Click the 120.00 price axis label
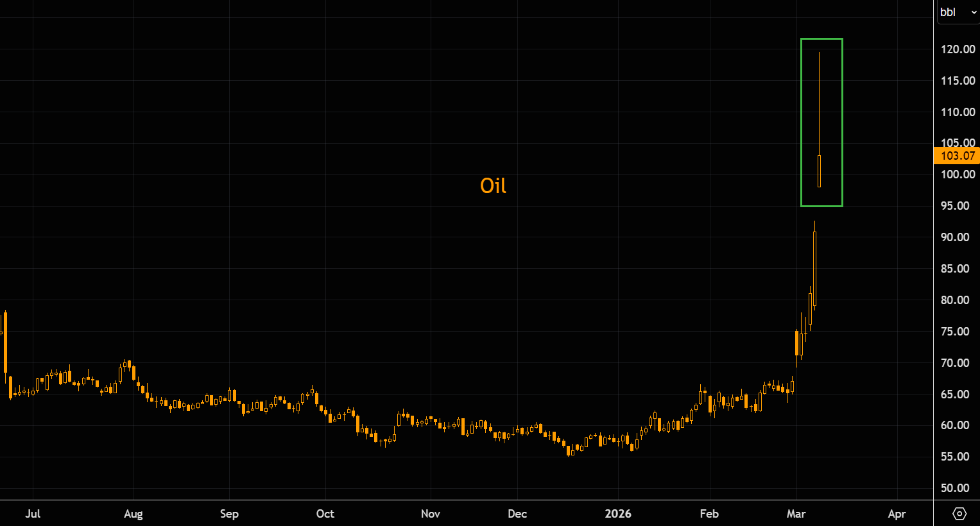Viewport: 980px width, 526px height. pos(958,49)
